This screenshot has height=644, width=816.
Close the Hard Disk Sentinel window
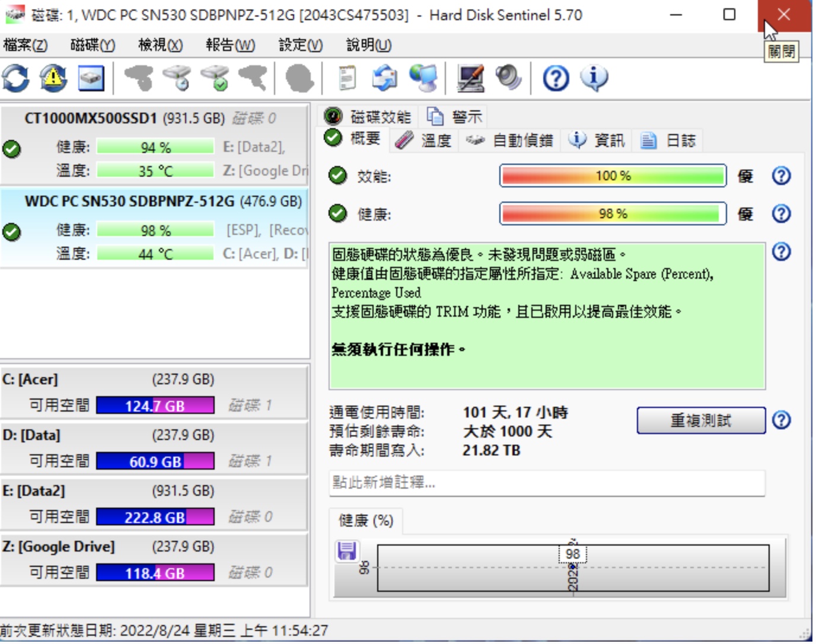point(784,15)
